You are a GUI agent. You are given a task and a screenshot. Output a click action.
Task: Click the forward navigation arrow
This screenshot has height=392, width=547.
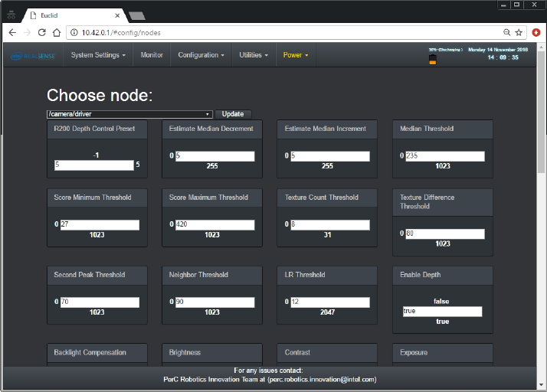(x=28, y=32)
